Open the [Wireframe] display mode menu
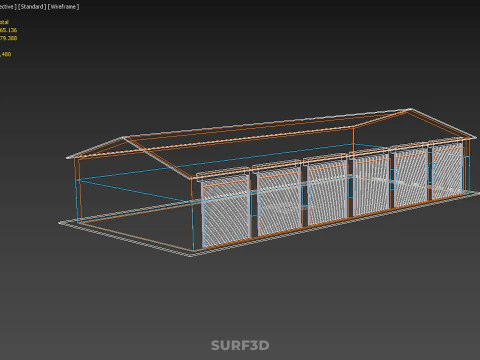Image resolution: width=480 pixels, height=360 pixels. click(x=63, y=7)
